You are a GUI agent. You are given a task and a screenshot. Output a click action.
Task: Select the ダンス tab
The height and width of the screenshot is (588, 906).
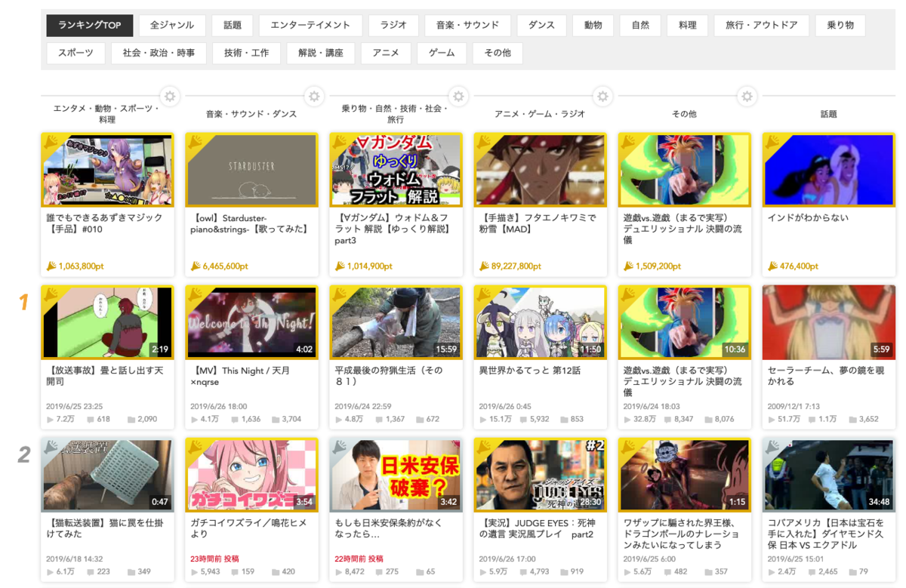(541, 25)
